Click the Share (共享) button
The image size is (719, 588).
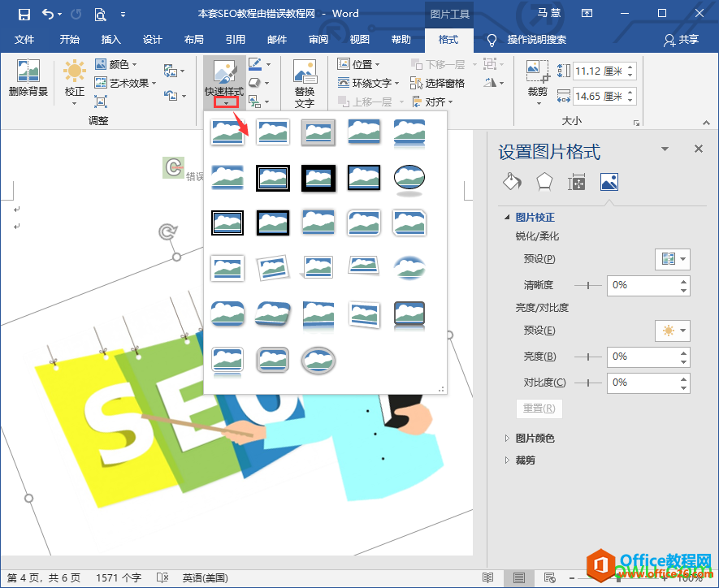coord(681,40)
